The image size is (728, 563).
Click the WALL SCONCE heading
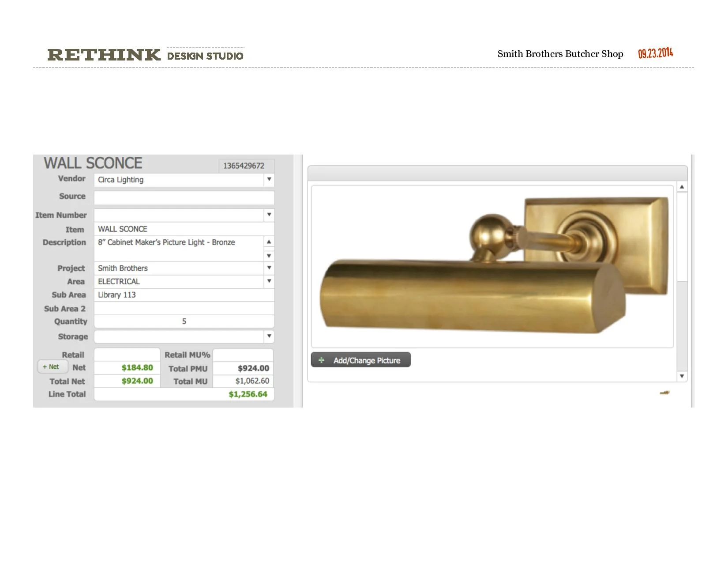click(93, 163)
